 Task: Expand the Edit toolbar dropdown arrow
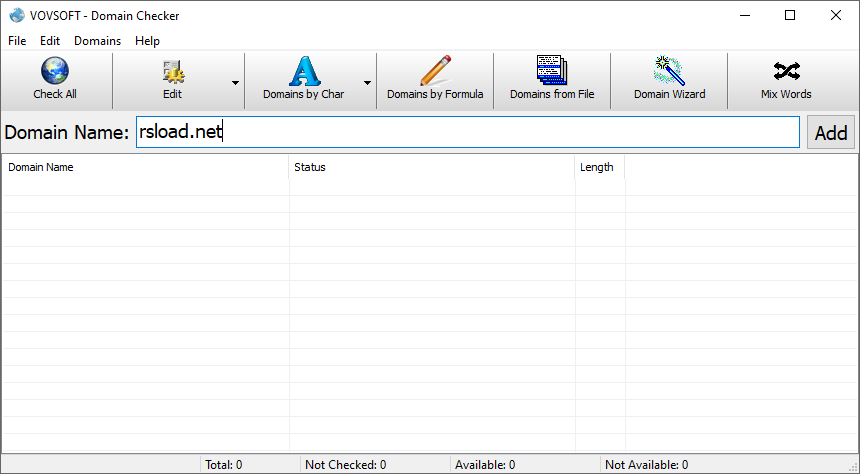[x=235, y=83]
